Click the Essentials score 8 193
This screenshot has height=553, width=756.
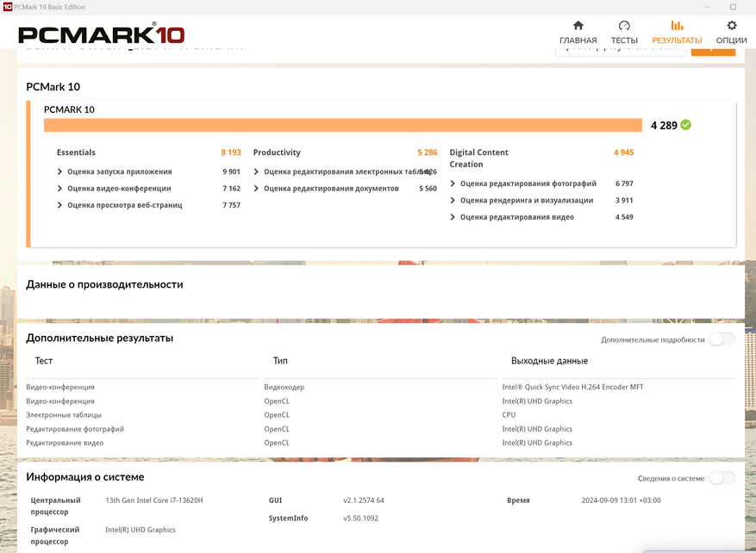point(231,152)
